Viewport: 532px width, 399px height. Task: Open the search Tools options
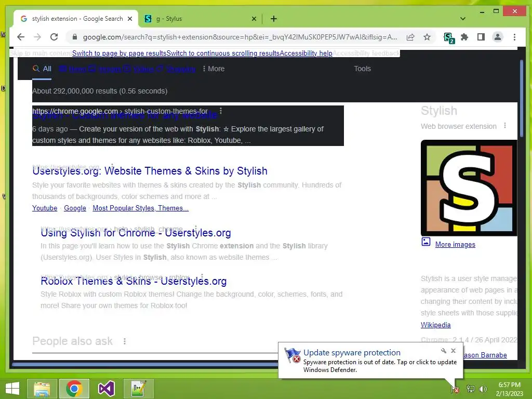362,69
